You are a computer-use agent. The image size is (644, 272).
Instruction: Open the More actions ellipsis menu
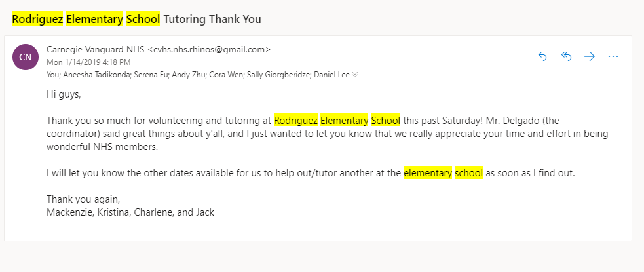click(613, 56)
